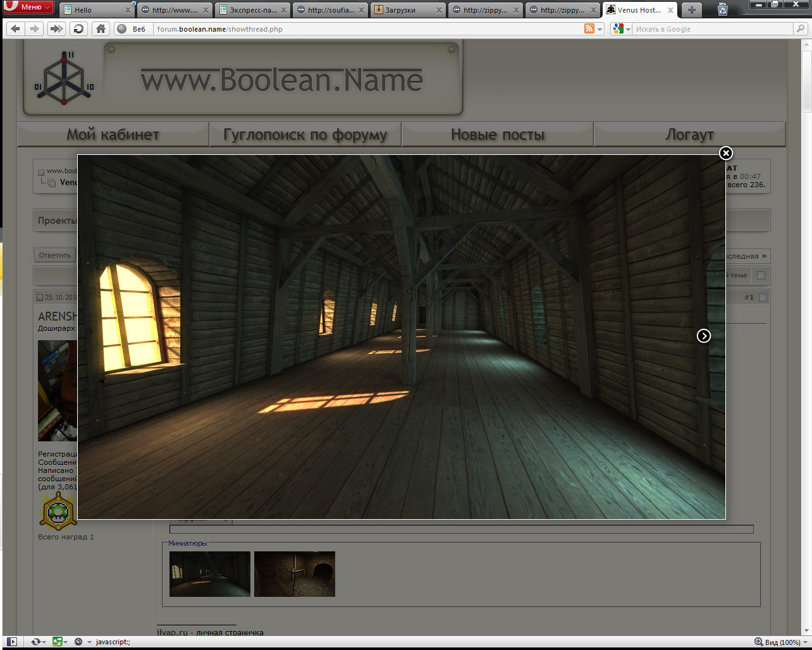812x650 pixels.
Task: Go to the browser home page
Action: 100,28
